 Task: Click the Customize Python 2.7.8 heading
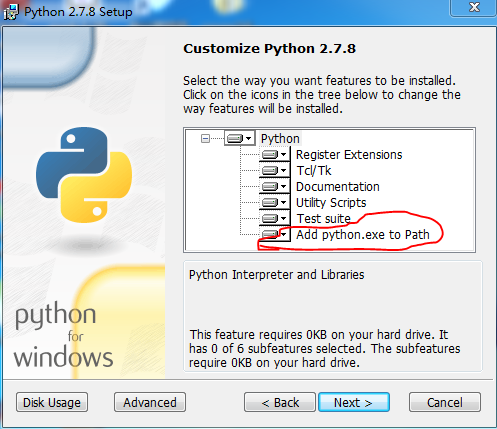tap(269, 49)
